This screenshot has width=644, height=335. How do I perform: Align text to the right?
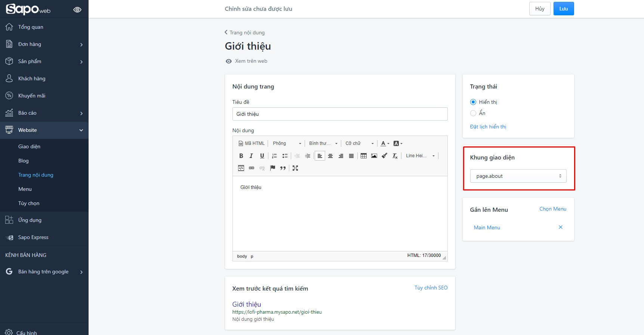pyautogui.click(x=341, y=156)
